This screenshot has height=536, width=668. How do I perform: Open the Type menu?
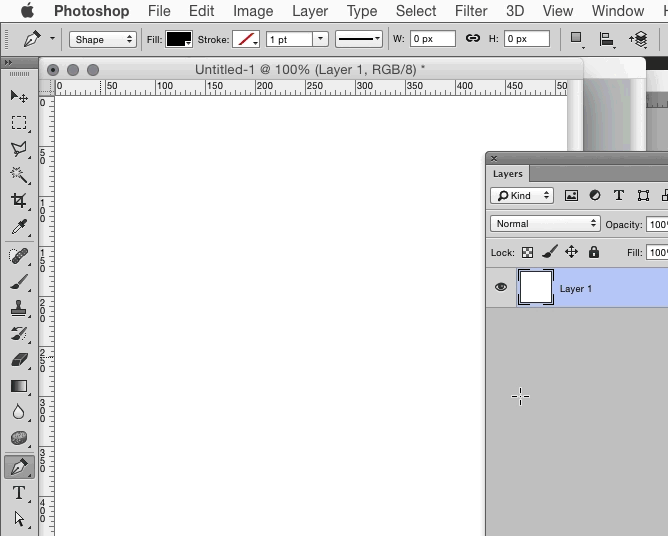click(x=362, y=11)
